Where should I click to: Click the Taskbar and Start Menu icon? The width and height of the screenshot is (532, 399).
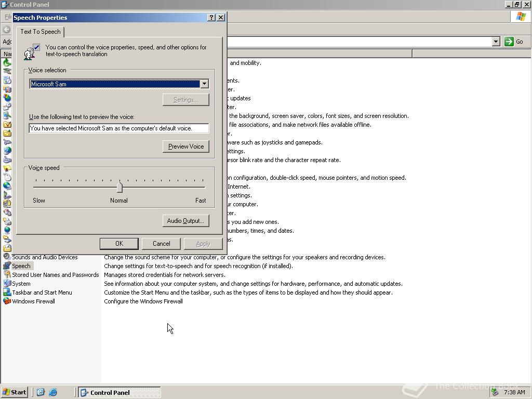[x=7, y=292]
